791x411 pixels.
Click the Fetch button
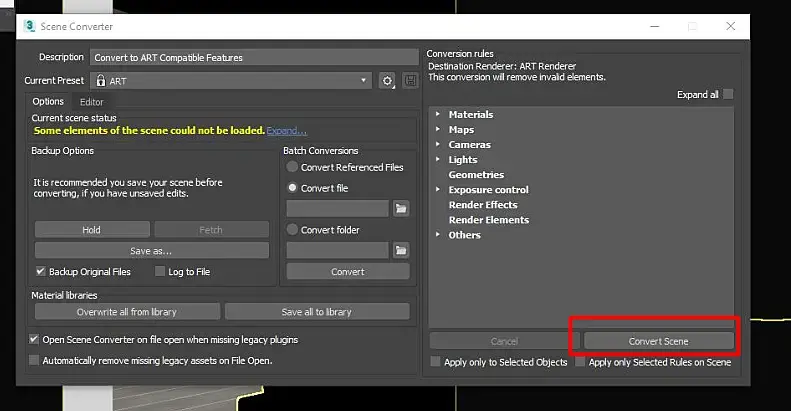[211, 229]
